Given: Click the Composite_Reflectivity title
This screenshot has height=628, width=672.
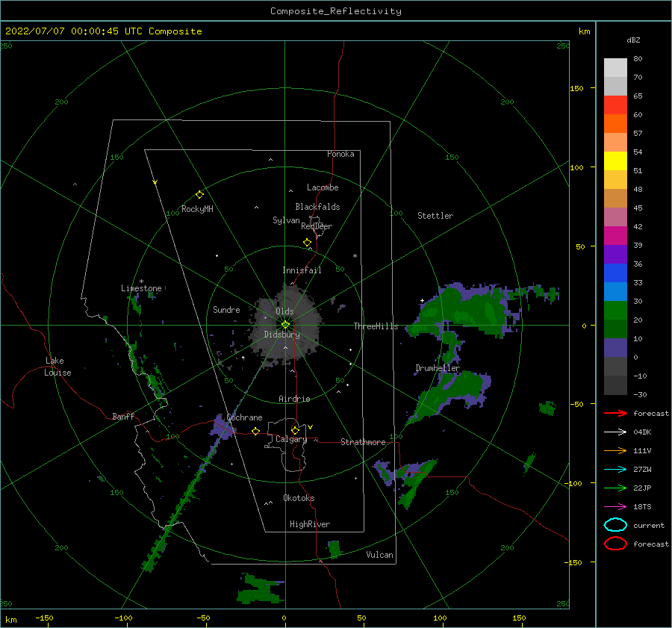Looking at the screenshot, I should (x=335, y=11).
